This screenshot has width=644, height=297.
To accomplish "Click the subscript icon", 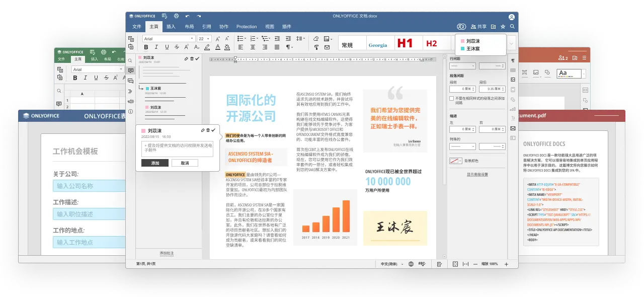I will [196, 47].
